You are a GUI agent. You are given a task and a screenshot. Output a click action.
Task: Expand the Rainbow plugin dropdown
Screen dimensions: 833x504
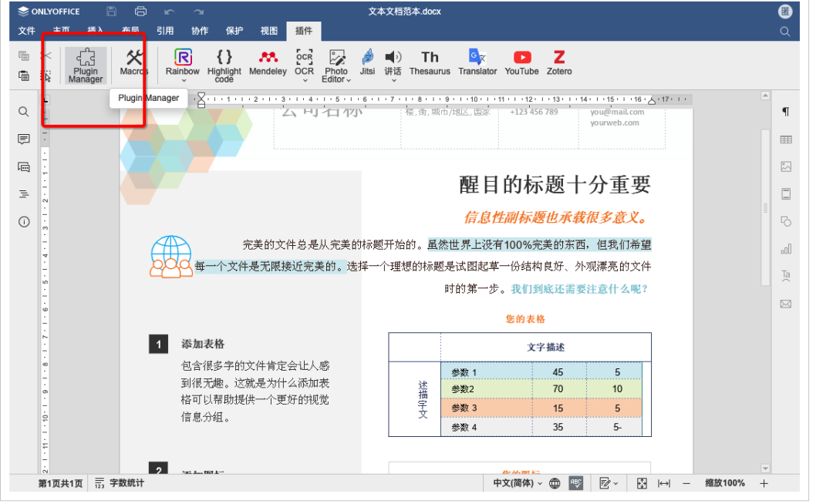(x=183, y=79)
